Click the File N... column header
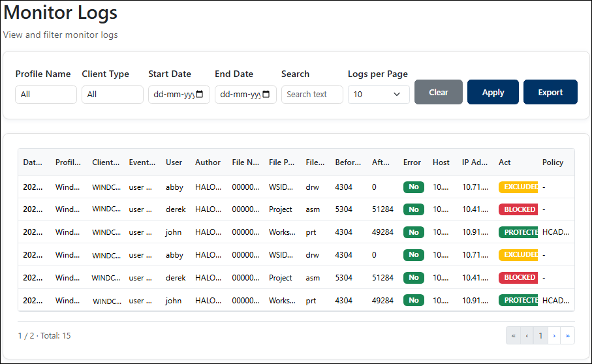The image size is (592, 364). (245, 162)
